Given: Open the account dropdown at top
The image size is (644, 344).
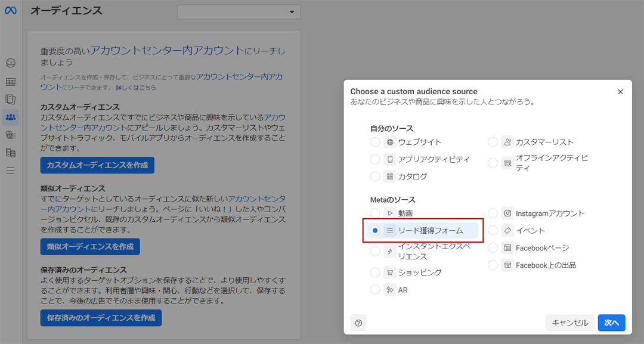Looking at the screenshot, I should click(239, 12).
